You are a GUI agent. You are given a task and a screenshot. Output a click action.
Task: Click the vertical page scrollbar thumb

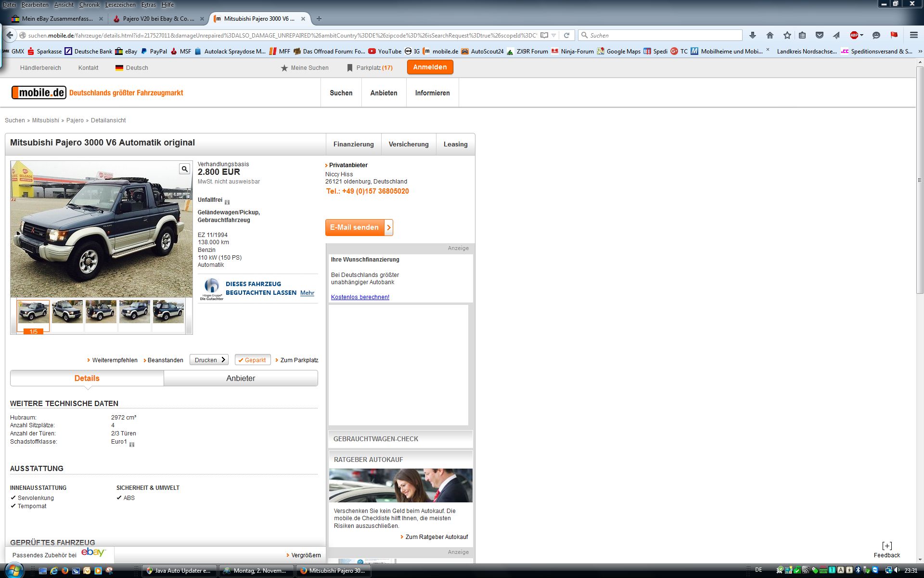(x=920, y=180)
